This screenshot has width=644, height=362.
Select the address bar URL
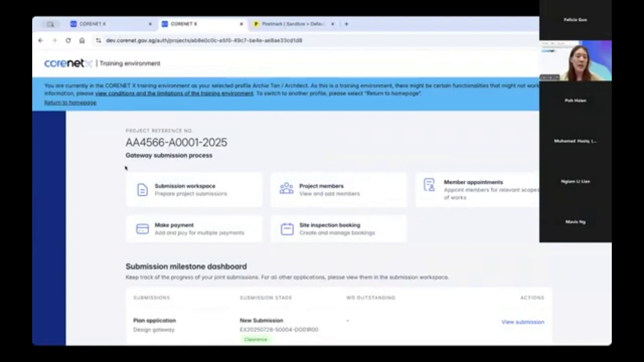pos(204,41)
